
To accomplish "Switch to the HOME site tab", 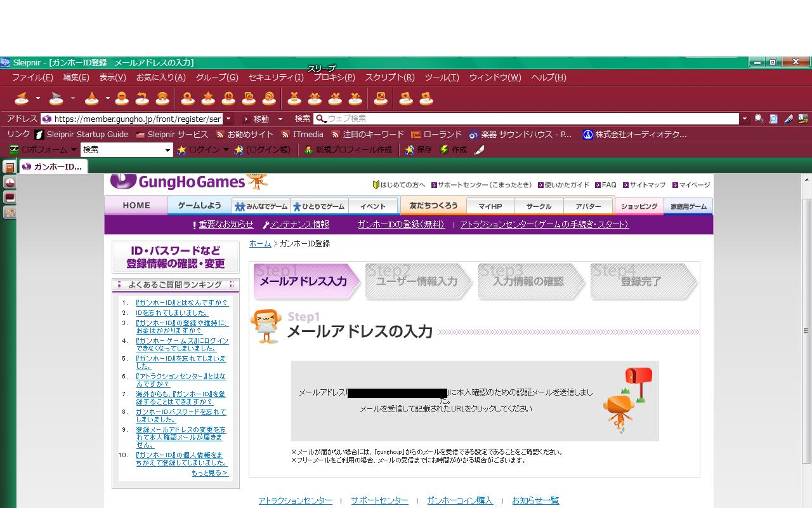I will pyautogui.click(x=136, y=205).
